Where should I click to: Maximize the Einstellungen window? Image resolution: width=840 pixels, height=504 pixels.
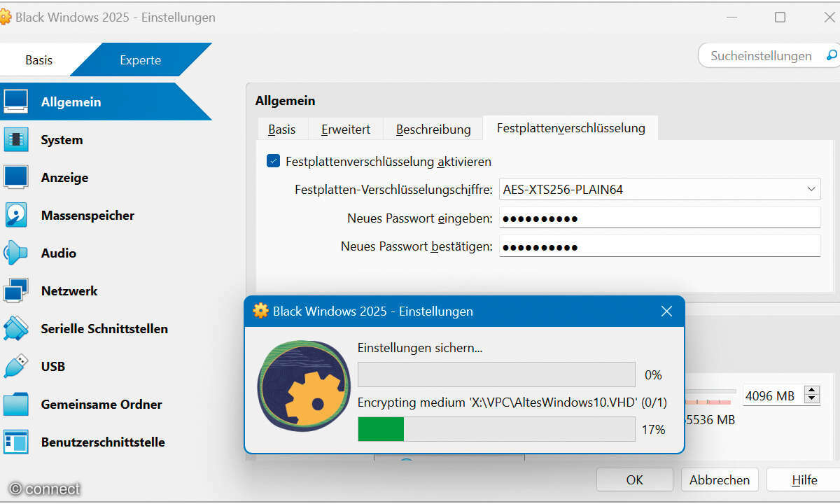point(780,17)
